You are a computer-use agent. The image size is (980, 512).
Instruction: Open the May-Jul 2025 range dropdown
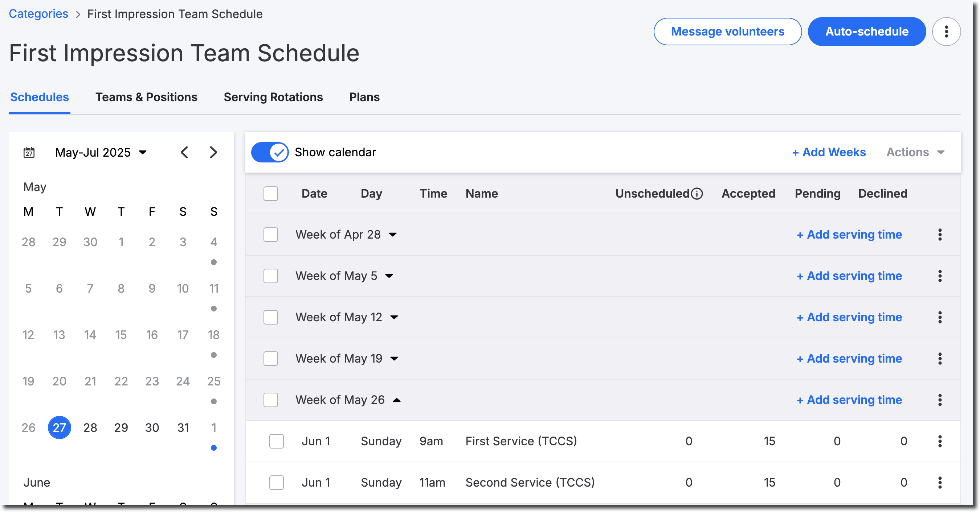(x=101, y=152)
